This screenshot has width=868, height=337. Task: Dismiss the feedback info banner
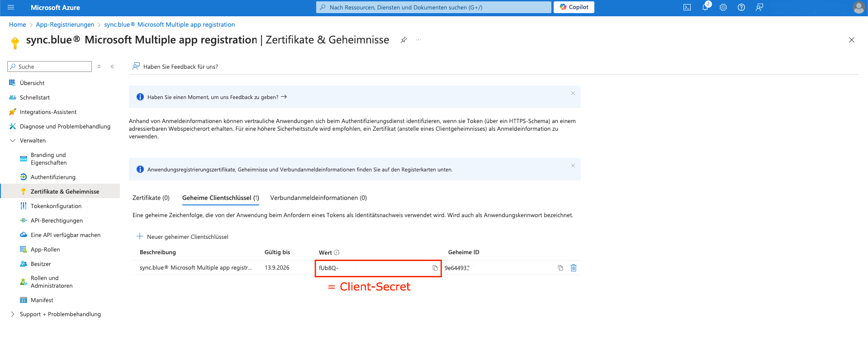pos(573,93)
